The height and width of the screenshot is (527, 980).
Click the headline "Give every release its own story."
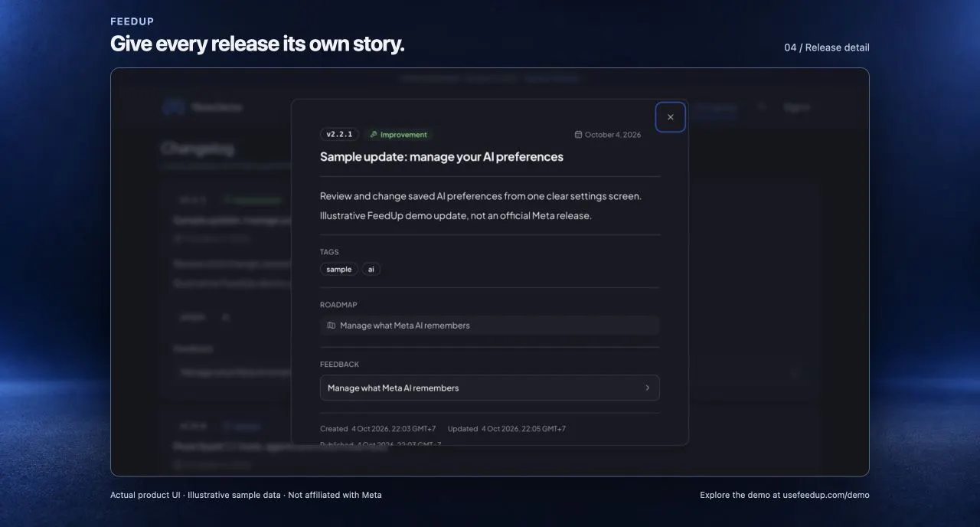pos(257,44)
